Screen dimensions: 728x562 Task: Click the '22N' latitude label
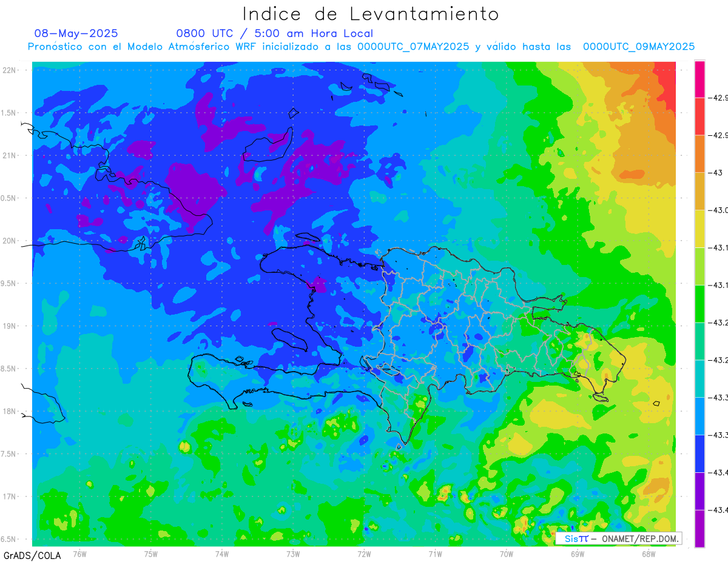point(10,70)
